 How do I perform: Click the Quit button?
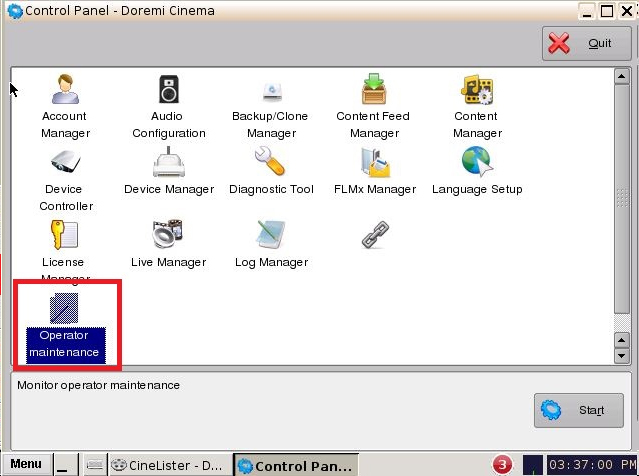coord(587,43)
